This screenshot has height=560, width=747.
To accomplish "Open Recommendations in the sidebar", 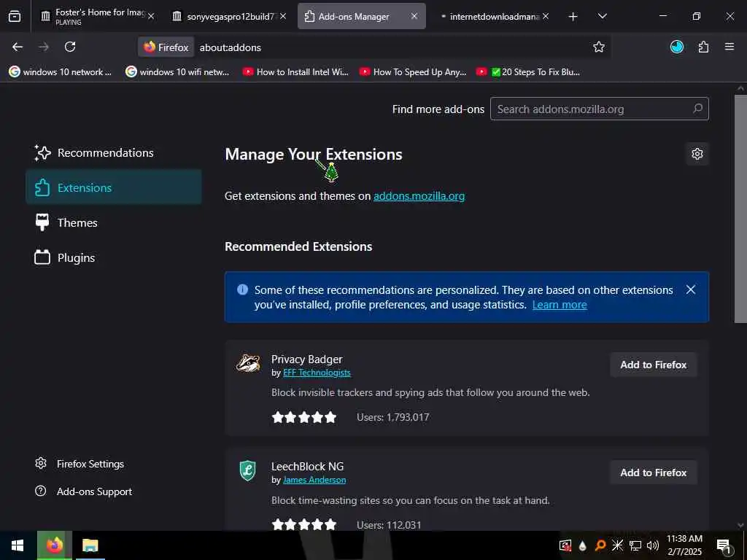I will click(113, 153).
